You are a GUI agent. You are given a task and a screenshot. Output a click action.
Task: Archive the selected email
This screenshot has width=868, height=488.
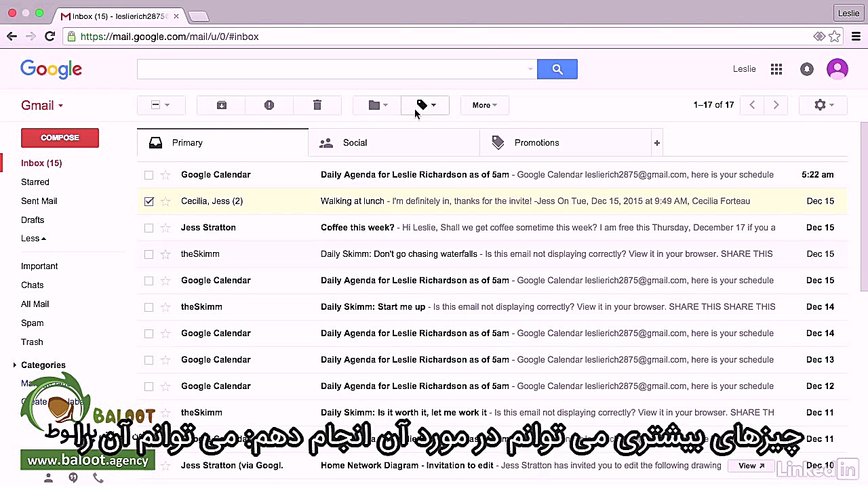coord(221,105)
